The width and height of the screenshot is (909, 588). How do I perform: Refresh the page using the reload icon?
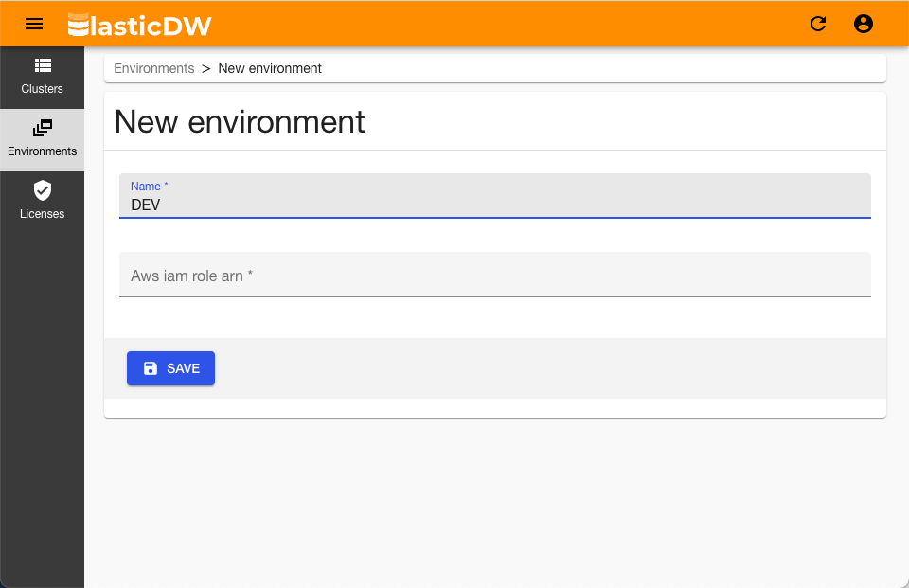pos(818,24)
